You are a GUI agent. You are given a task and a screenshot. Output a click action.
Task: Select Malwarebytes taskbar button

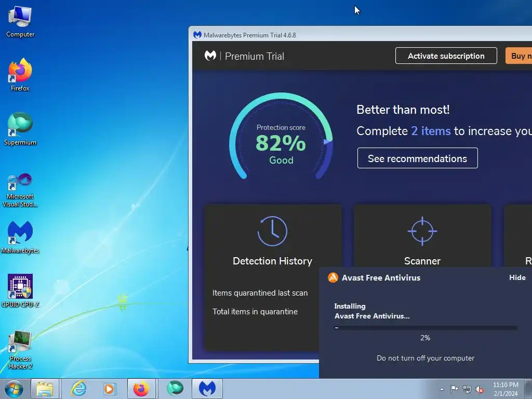pos(207,389)
